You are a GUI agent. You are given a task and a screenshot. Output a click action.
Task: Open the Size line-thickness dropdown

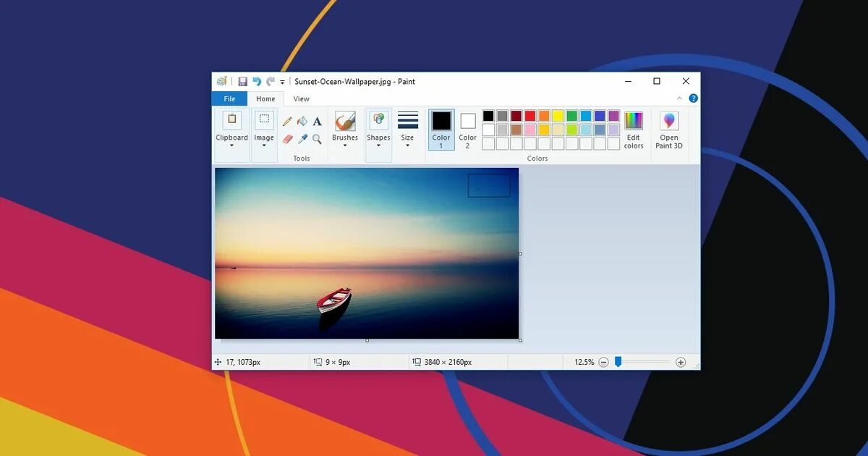click(408, 130)
